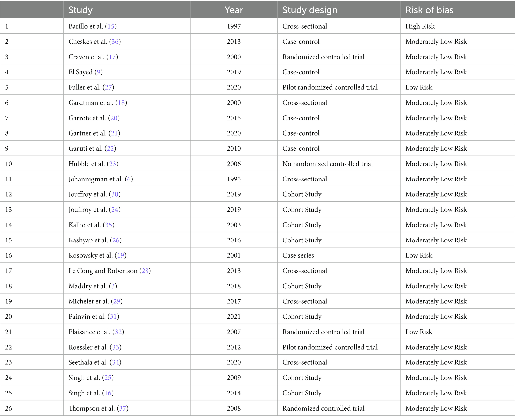Viewport: 515px width, 420px height.
Task: Open reference 23 for Hubble et al.
Action: [x=113, y=164]
